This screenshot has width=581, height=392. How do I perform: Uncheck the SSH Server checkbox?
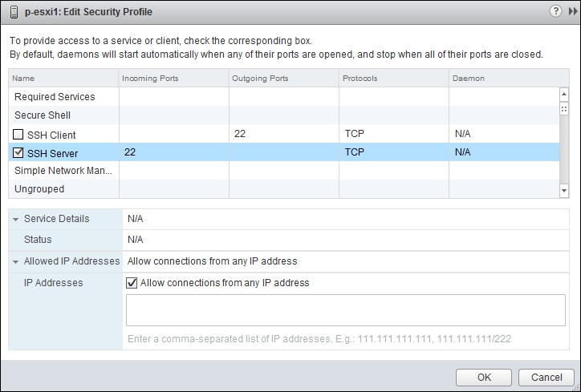tap(18, 152)
